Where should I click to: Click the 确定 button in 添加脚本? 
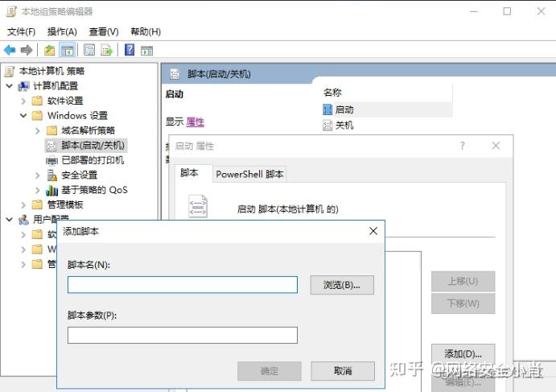click(x=270, y=371)
